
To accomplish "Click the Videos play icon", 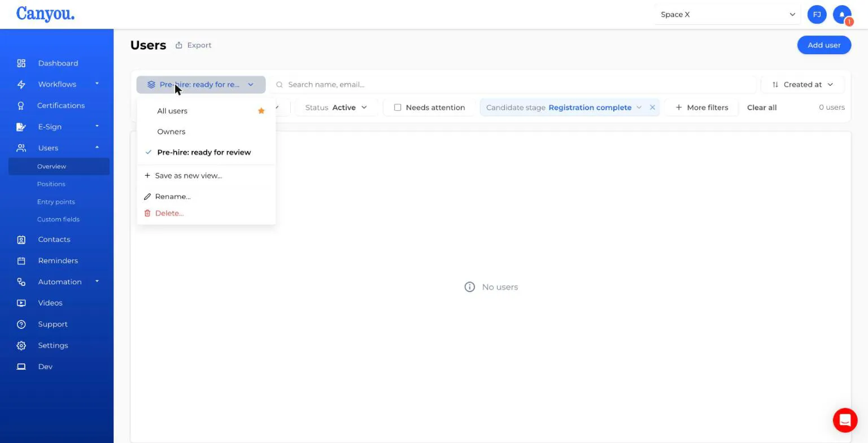I will coord(21,303).
